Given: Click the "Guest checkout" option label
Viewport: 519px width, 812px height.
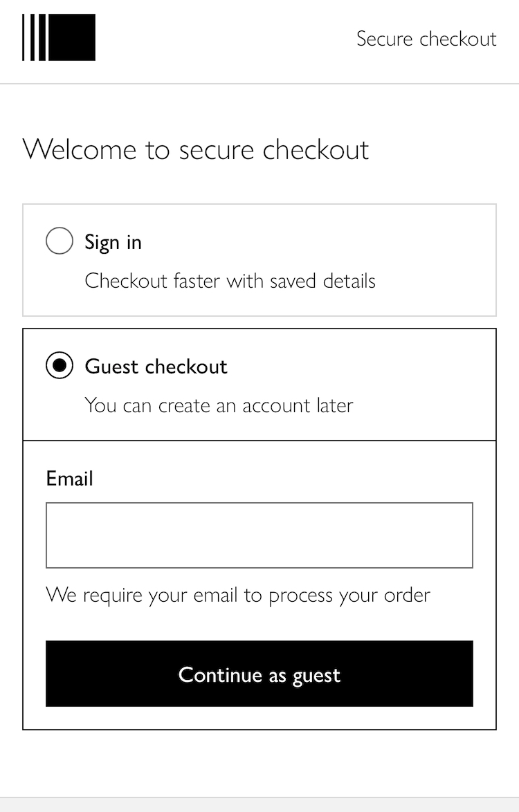Looking at the screenshot, I should (156, 366).
